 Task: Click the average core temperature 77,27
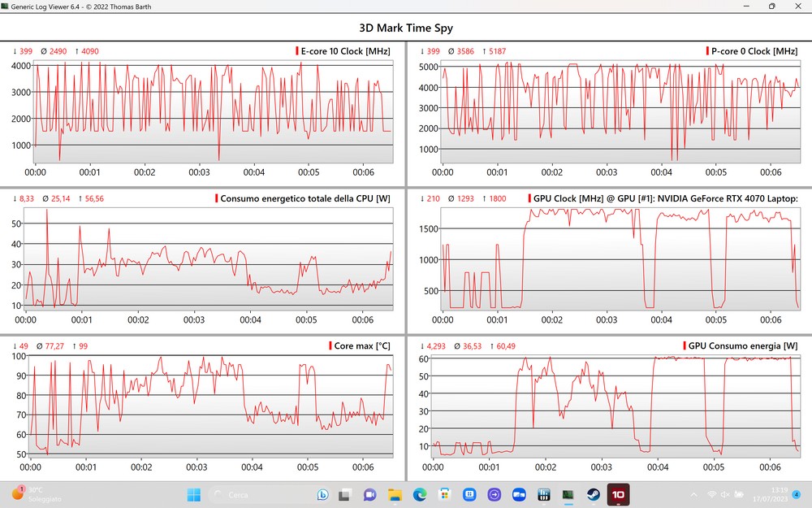[x=54, y=345]
